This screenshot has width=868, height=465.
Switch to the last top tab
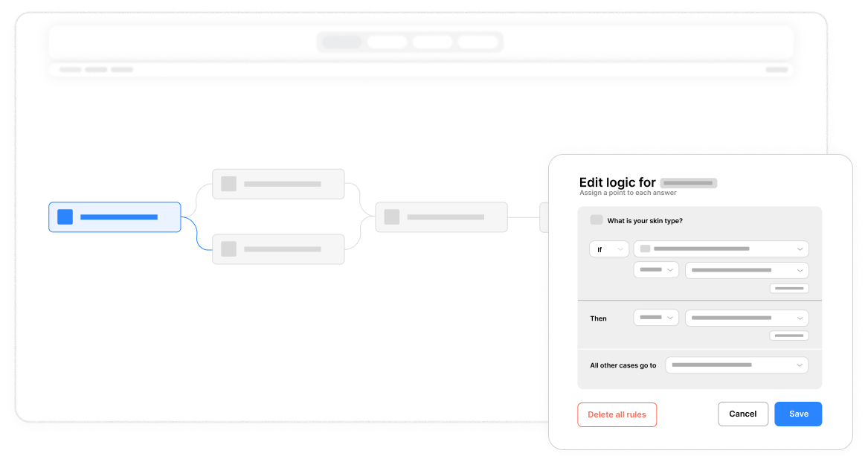(478, 42)
